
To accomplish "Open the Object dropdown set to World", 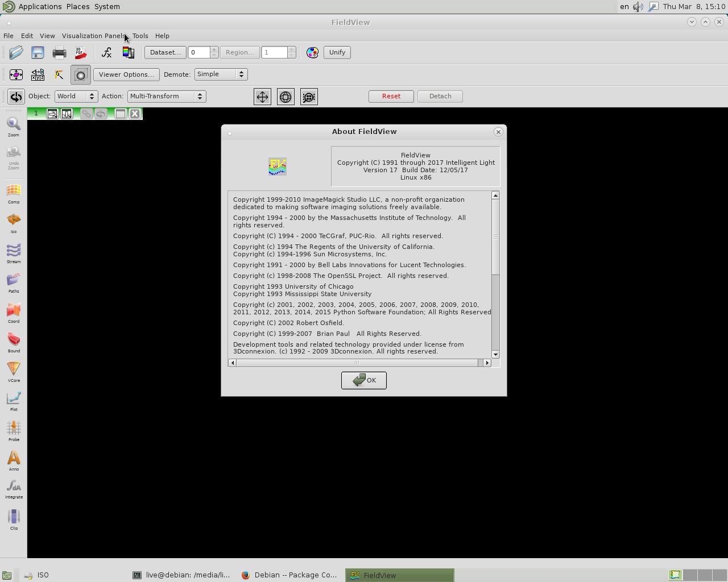I will tap(76, 97).
